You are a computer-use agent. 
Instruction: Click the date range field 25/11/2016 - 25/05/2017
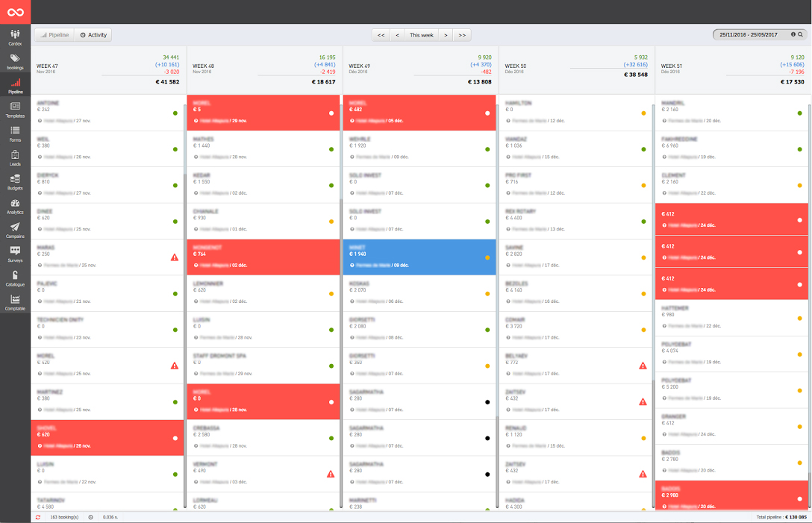coord(760,35)
